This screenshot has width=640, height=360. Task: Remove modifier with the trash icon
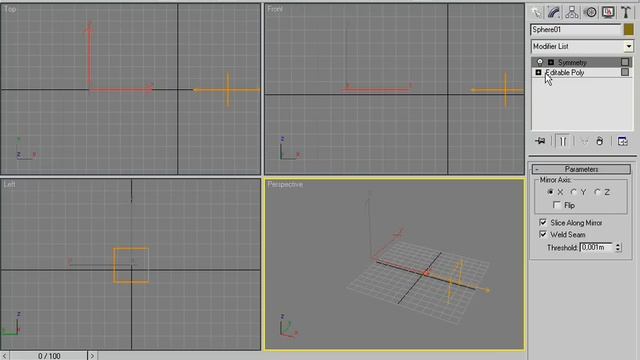click(600, 141)
